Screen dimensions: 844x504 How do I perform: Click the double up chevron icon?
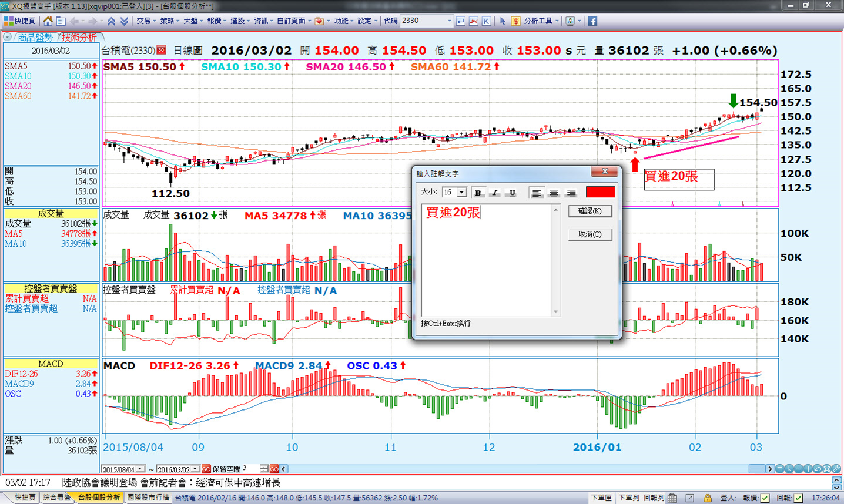[111, 21]
